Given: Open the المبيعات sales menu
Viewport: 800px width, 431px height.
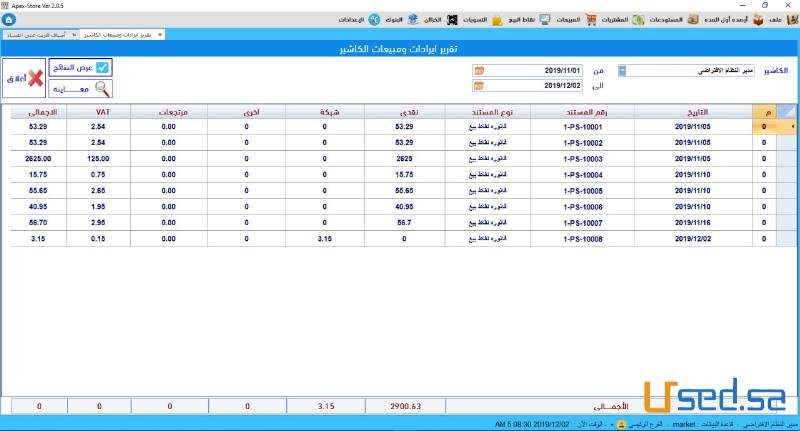Looking at the screenshot, I should [x=558, y=19].
